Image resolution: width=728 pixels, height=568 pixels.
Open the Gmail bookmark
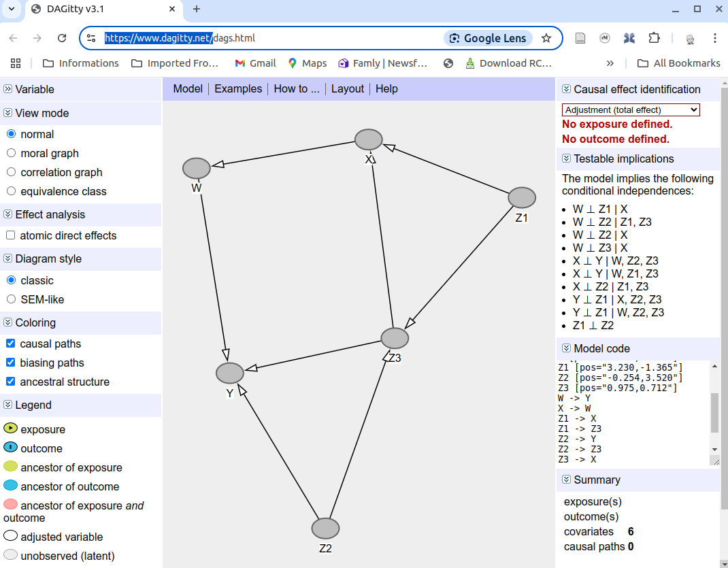[255, 63]
